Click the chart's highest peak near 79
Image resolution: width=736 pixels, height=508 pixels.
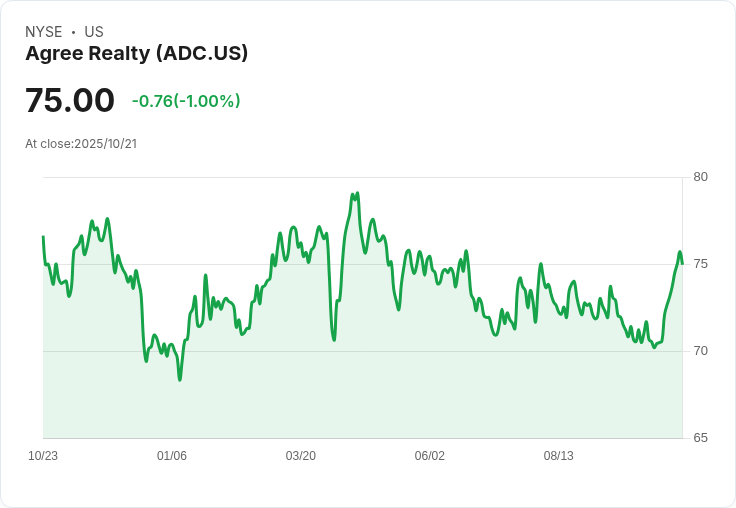pos(358,193)
